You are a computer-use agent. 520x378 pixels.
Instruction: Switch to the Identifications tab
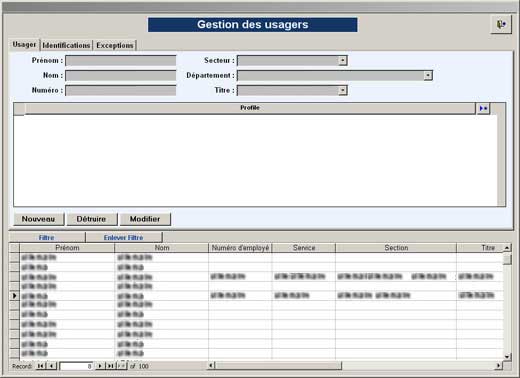66,45
